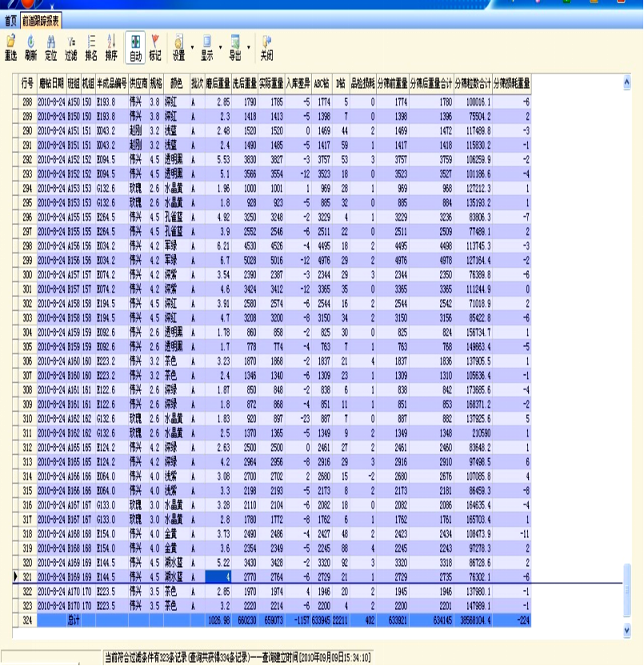Select the 前道跟踪报表 tab
Screen dimensions: 644x666
tap(39, 20)
